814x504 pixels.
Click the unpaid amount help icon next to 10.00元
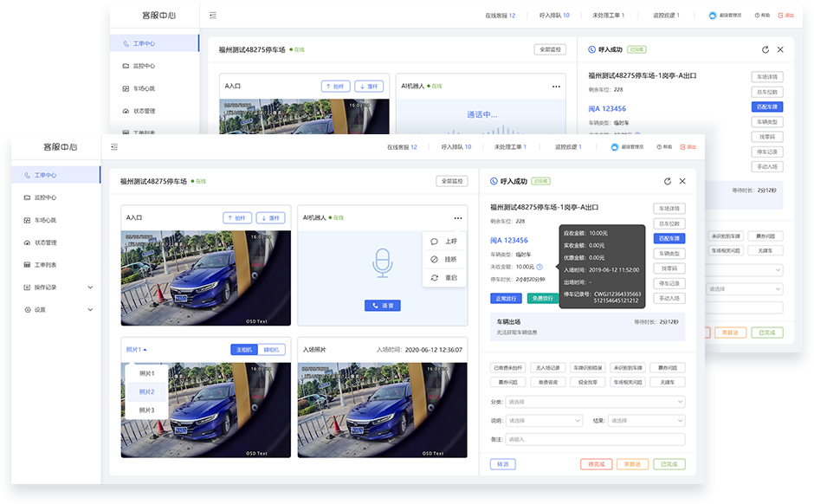(x=539, y=267)
